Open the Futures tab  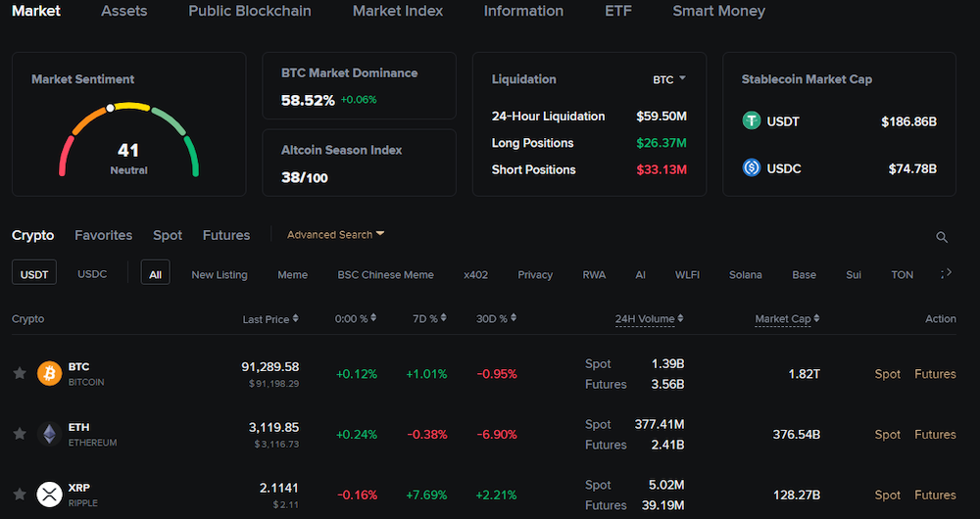click(x=225, y=235)
